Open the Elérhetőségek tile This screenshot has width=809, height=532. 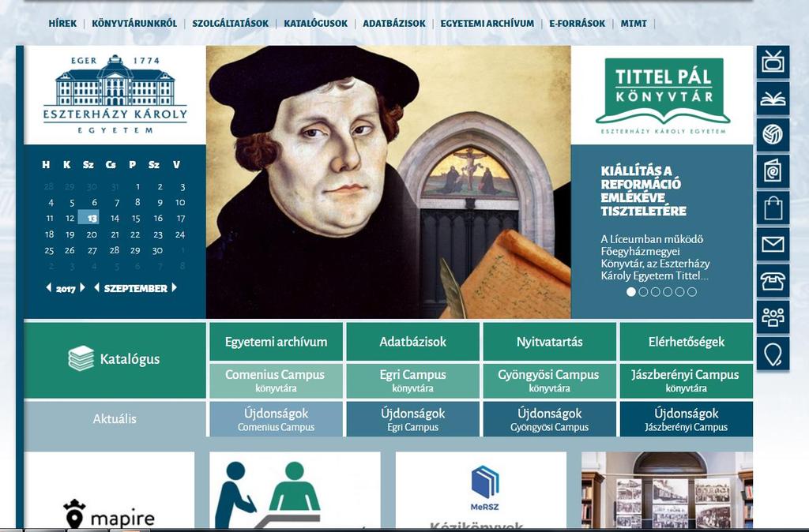tap(687, 342)
